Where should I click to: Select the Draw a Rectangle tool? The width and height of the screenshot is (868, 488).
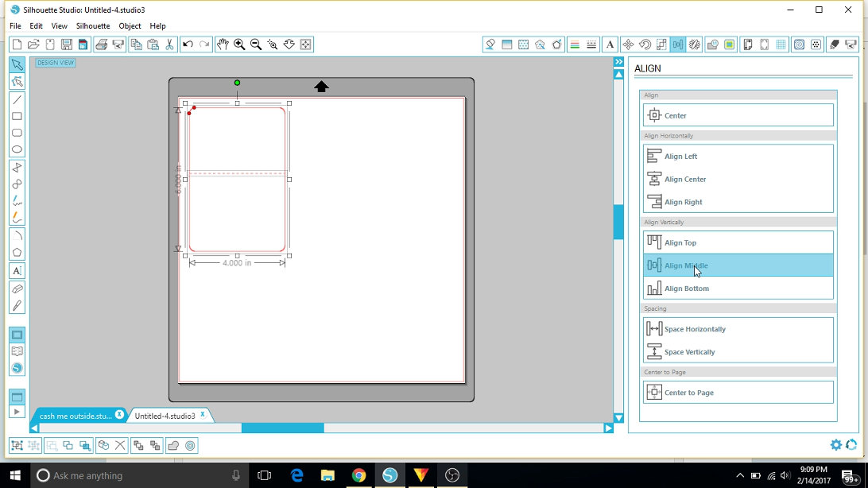pyautogui.click(x=17, y=116)
